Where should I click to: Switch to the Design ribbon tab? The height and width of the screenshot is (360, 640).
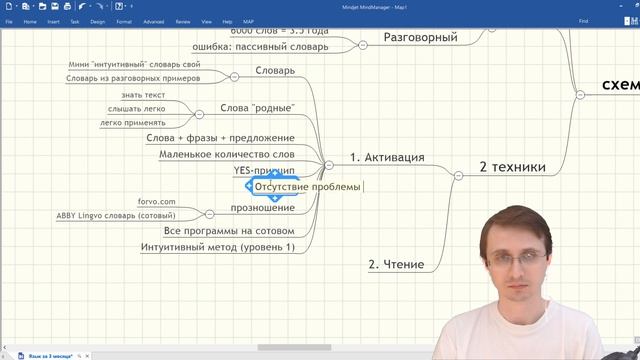pyautogui.click(x=98, y=22)
